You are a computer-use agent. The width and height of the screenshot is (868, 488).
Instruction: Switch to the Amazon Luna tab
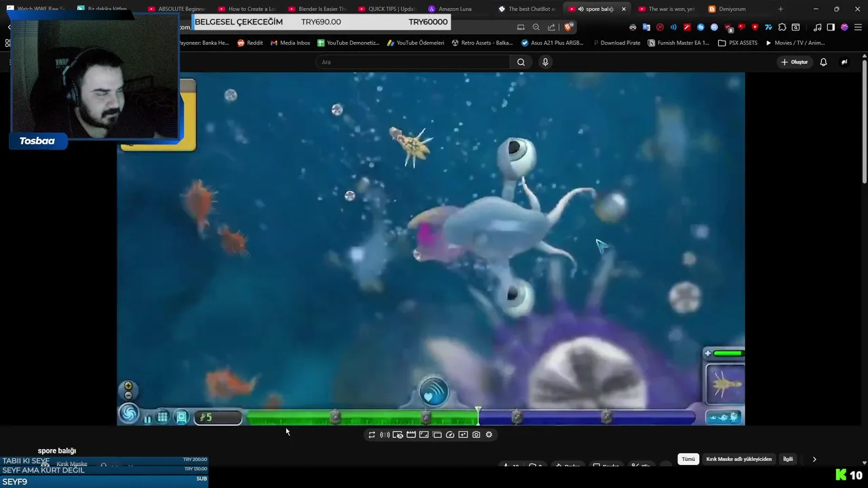pos(455,9)
